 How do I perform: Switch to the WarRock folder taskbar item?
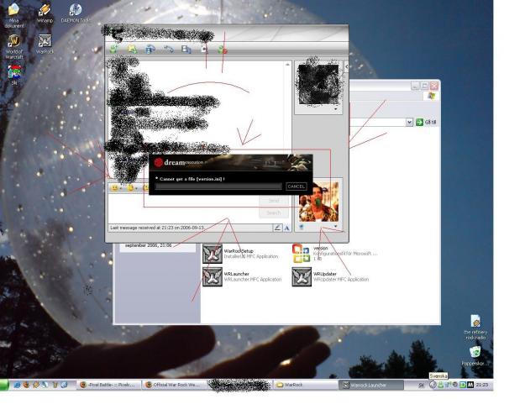pyautogui.click(x=305, y=385)
